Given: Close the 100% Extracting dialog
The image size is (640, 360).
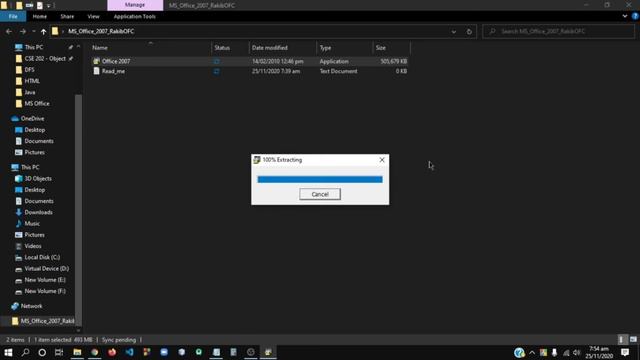Looking at the screenshot, I should (x=382, y=160).
